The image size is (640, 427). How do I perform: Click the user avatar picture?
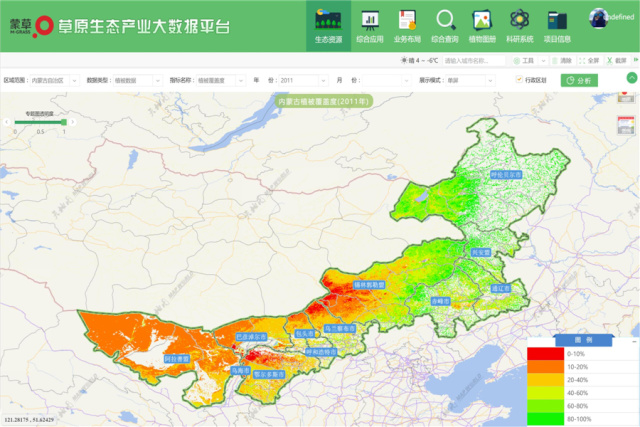click(601, 18)
